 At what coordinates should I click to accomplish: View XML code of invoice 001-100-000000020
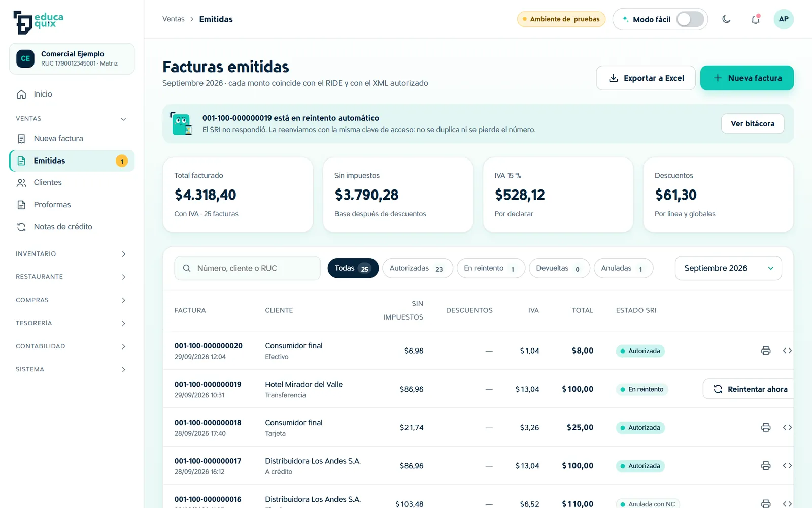pos(787,351)
